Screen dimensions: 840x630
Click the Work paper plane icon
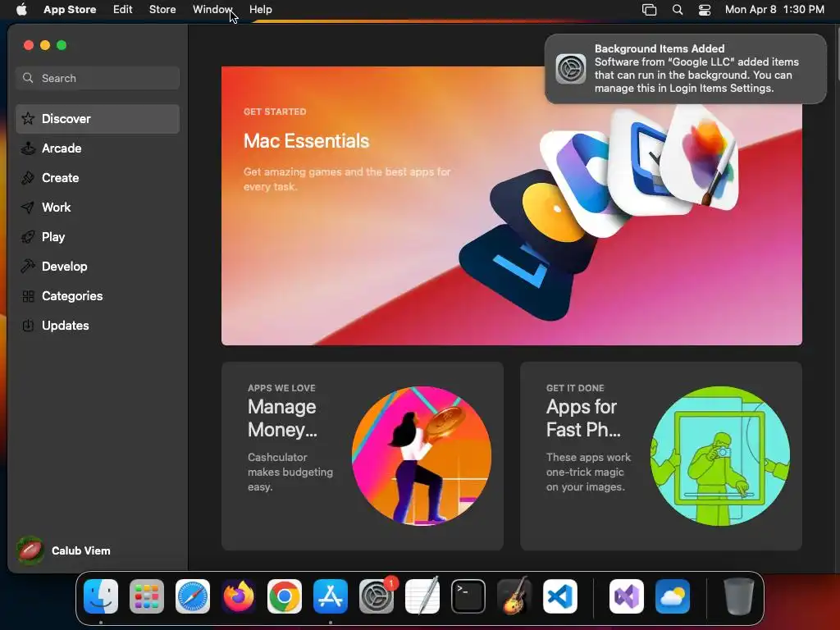(28, 207)
